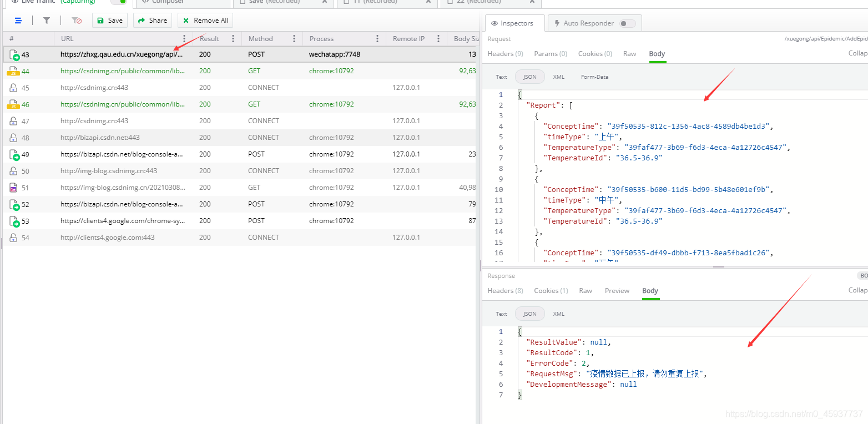Click the POST icon for row 53
This screenshot has height=424, width=868.
click(x=14, y=221)
